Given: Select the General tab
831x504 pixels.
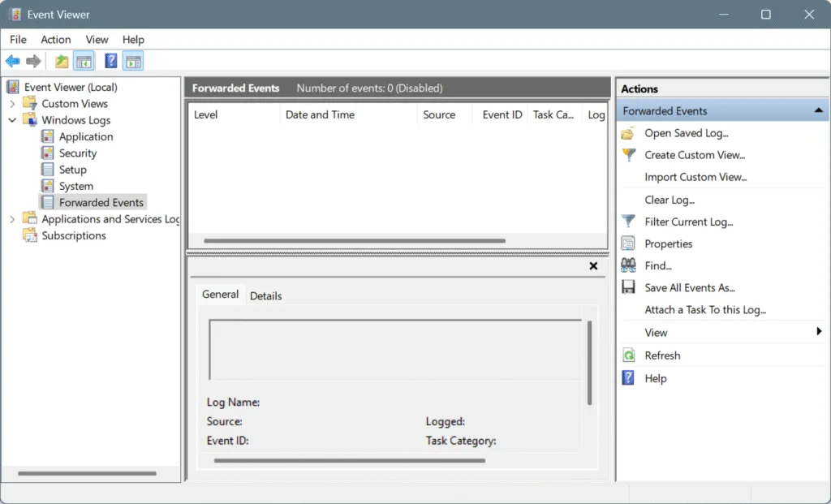Looking at the screenshot, I should coord(220,294).
